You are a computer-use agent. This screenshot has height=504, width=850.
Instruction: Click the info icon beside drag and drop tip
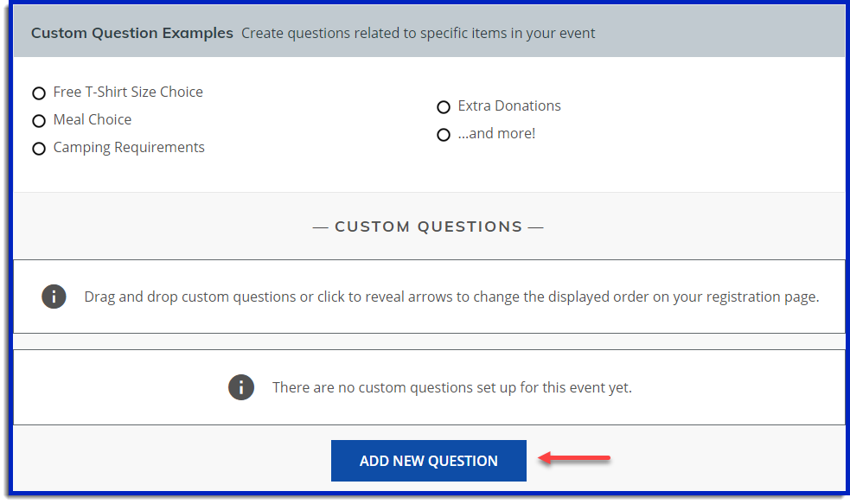[54, 297]
